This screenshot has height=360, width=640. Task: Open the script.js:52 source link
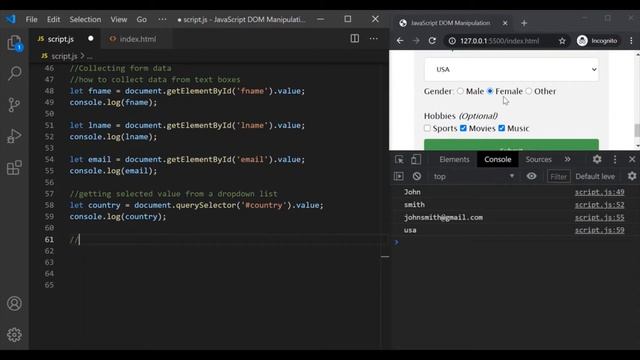(x=599, y=204)
